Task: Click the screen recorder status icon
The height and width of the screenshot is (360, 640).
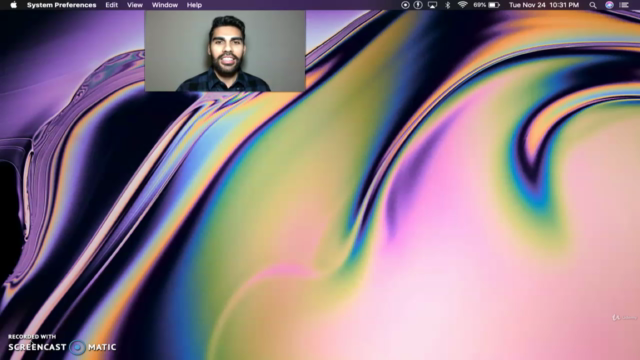Action: 405,5
